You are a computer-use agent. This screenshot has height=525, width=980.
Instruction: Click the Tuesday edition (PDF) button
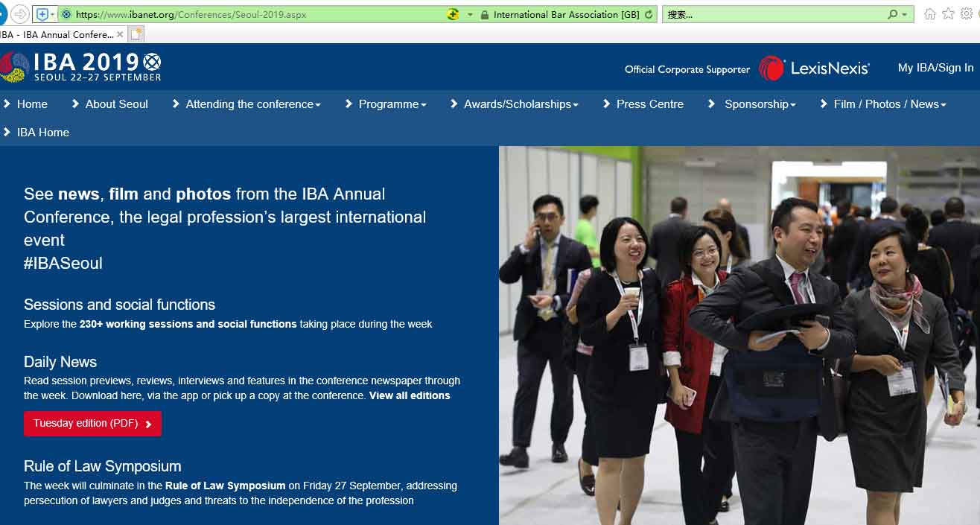(92, 424)
